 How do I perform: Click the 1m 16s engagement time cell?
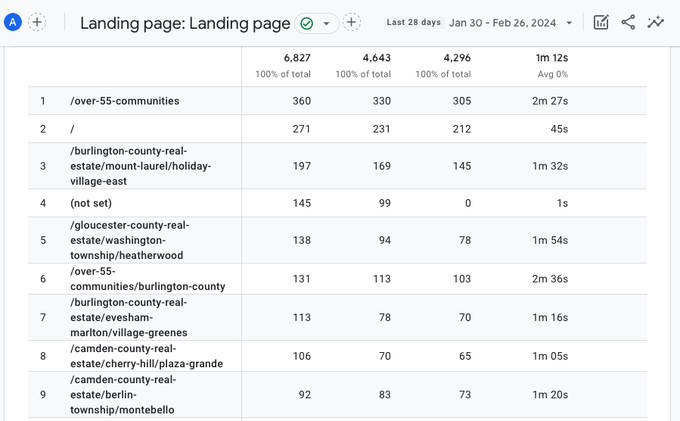pos(550,317)
